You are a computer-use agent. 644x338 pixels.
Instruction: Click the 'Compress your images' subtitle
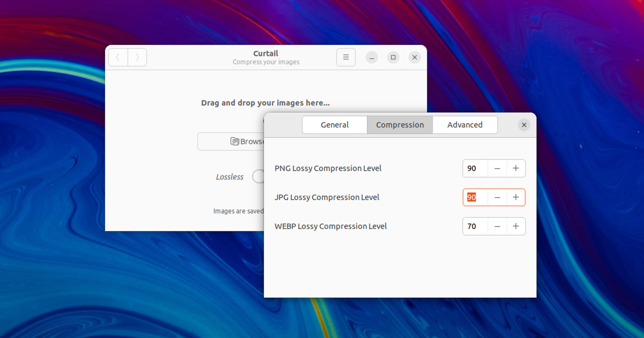point(266,62)
